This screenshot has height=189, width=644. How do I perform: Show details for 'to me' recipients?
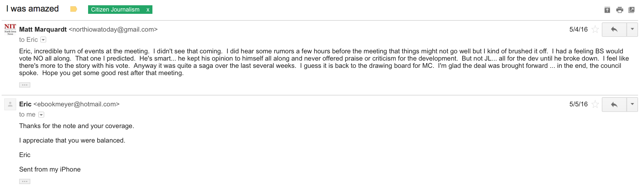(x=41, y=115)
